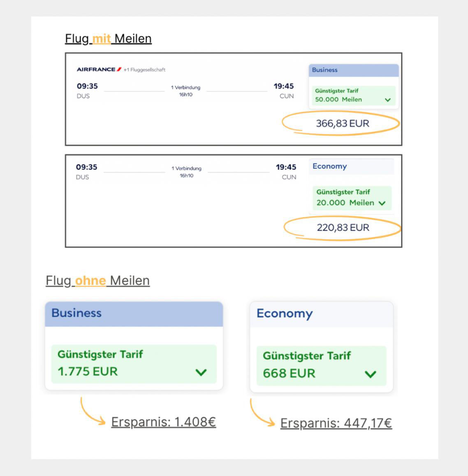Open the Ersparnis: 447,17€ link

[x=336, y=423]
